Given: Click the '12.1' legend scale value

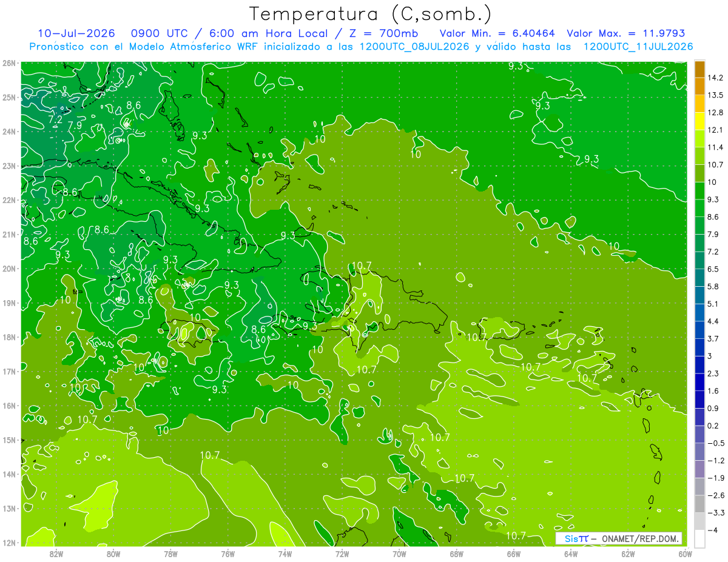Looking at the screenshot, I should (x=715, y=130).
